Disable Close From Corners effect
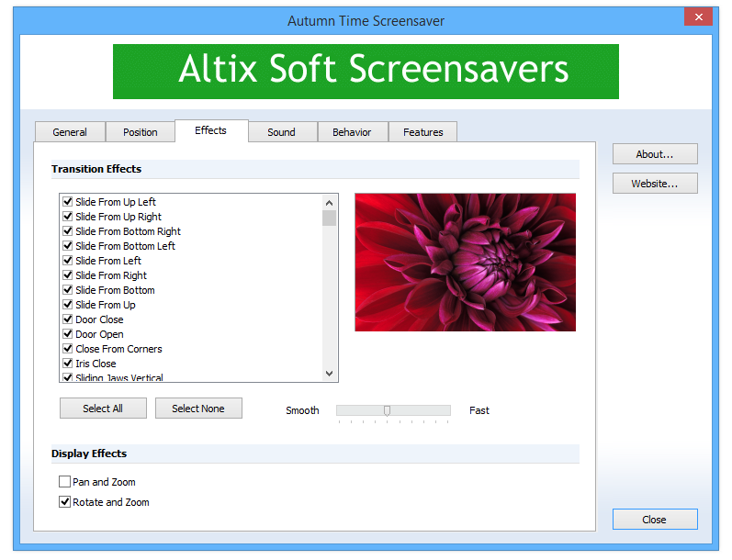This screenshot has width=732, height=560. tap(68, 349)
